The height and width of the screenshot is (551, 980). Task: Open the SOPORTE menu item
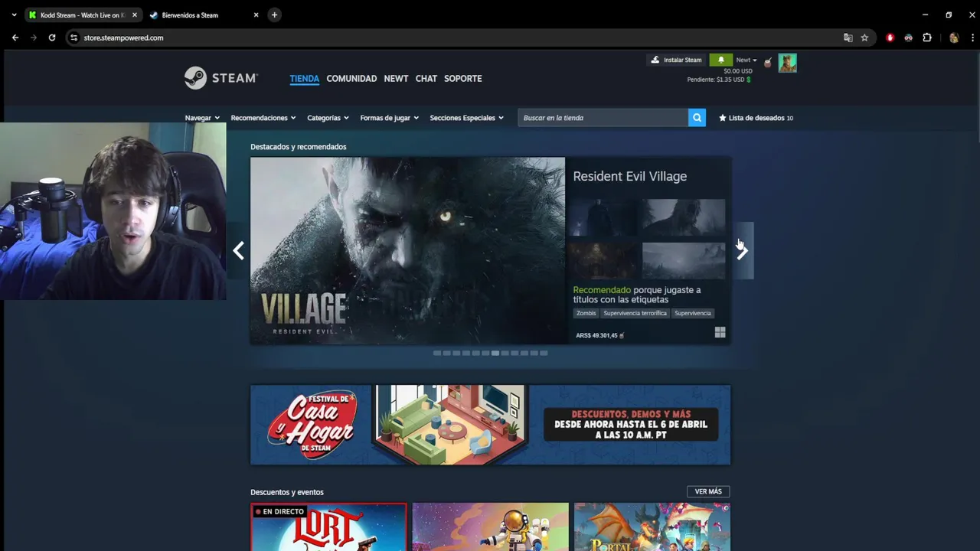click(x=462, y=78)
